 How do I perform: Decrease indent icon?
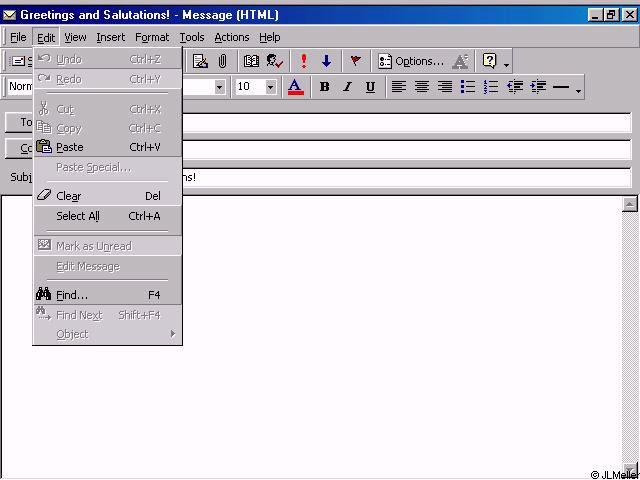515,87
